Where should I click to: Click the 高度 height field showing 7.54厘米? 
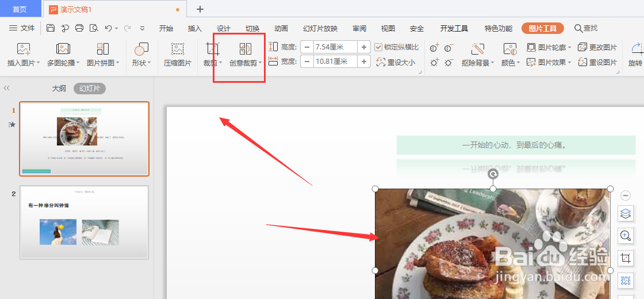[x=336, y=47]
